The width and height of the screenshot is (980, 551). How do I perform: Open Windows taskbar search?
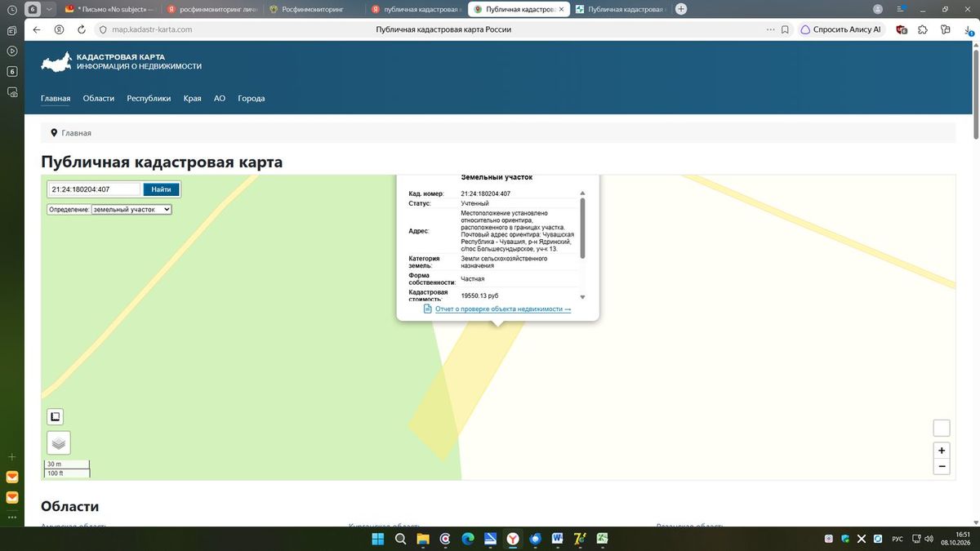point(400,539)
